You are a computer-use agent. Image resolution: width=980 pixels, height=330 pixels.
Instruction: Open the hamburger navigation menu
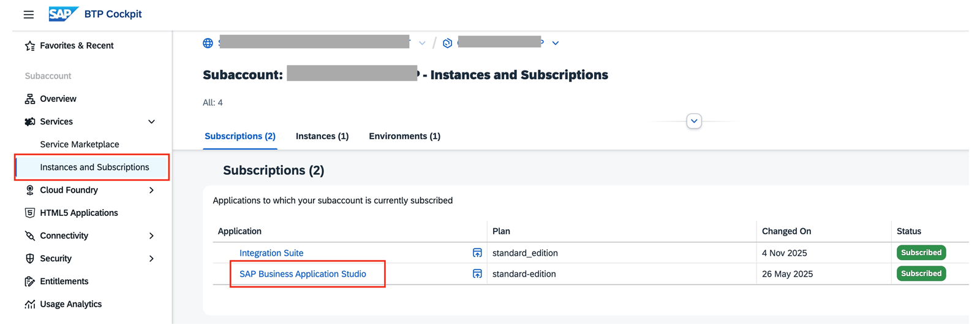(29, 14)
